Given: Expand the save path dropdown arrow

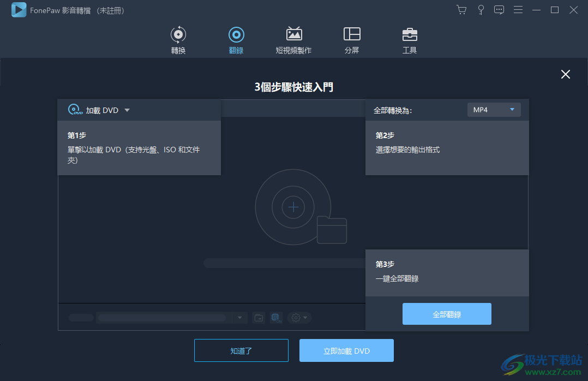Looking at the screenshot, I should click(239, 318).
